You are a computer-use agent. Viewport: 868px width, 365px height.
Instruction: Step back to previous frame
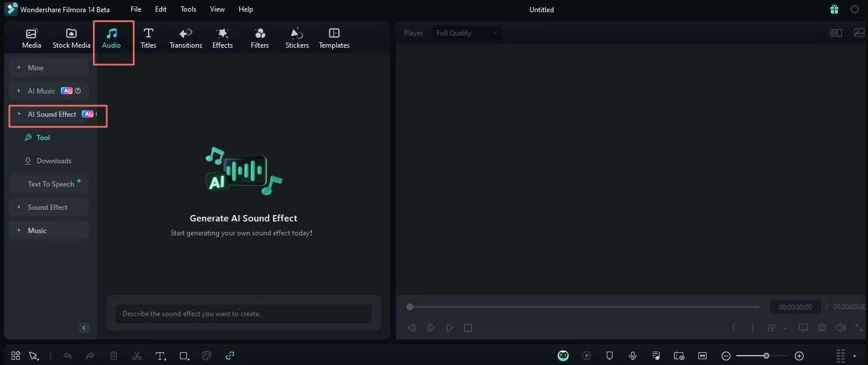412,328
